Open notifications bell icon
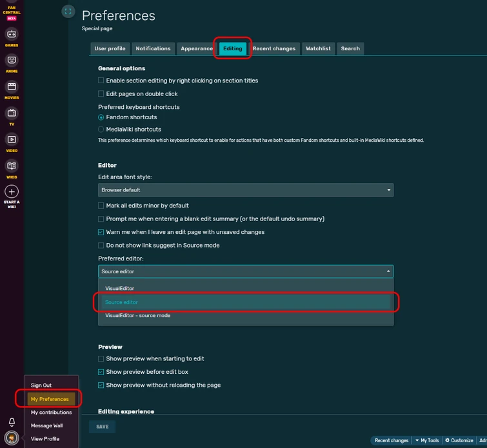 (12, 422)
